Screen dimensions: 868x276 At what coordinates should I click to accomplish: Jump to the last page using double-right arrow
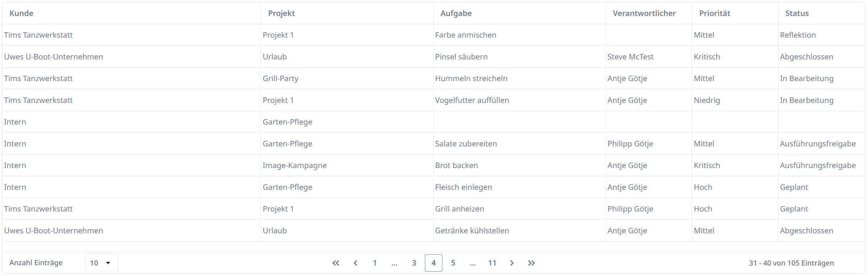[x=532, y=263]
